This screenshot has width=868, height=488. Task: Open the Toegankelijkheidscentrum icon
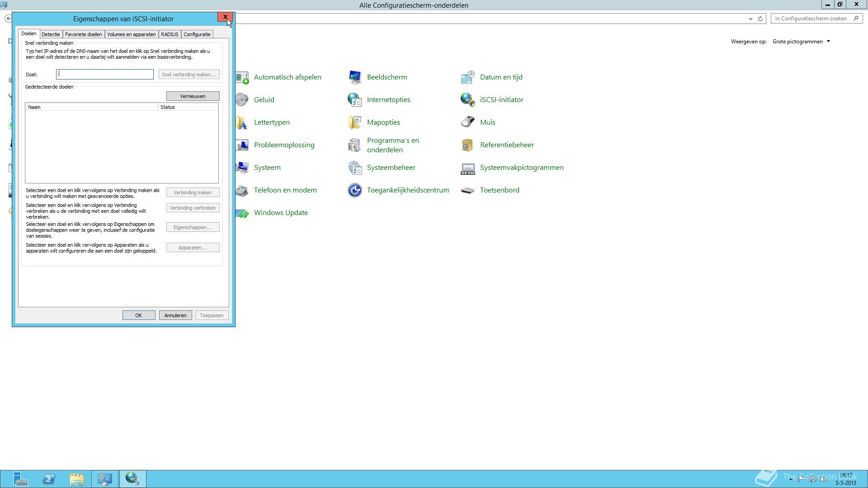[355, 190]
